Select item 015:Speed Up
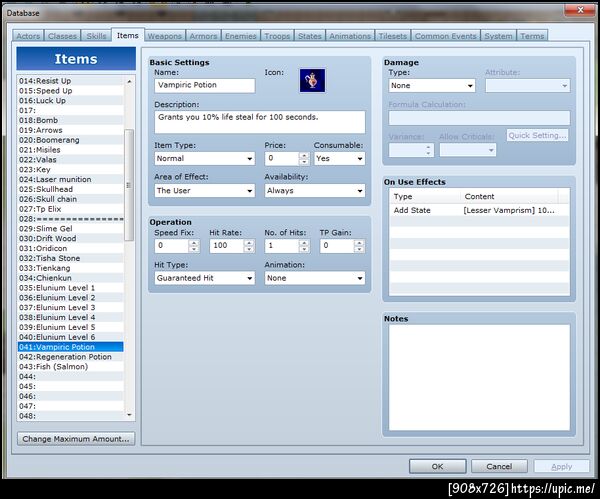Screen dimensions: 600x499 coord(71,91)
